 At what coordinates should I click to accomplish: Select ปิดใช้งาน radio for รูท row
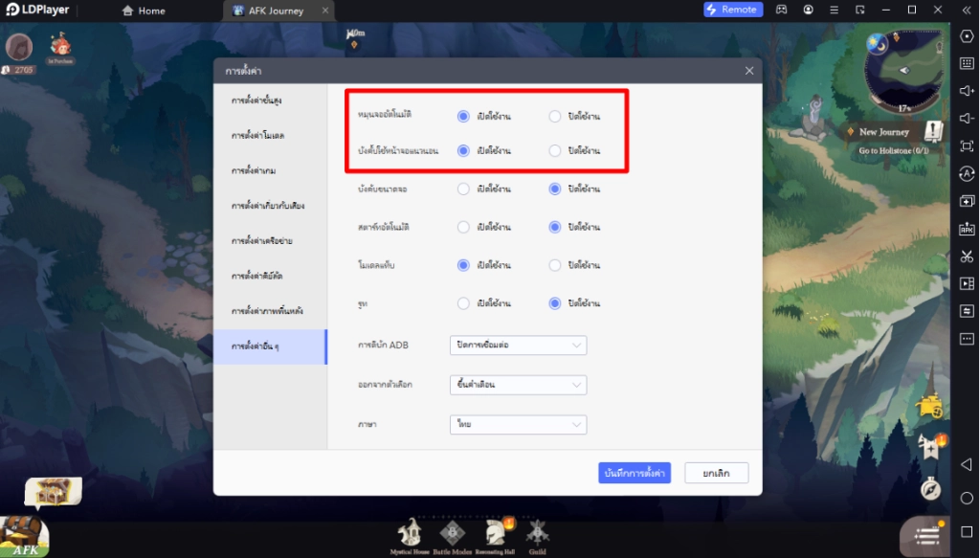click(554, 303)
